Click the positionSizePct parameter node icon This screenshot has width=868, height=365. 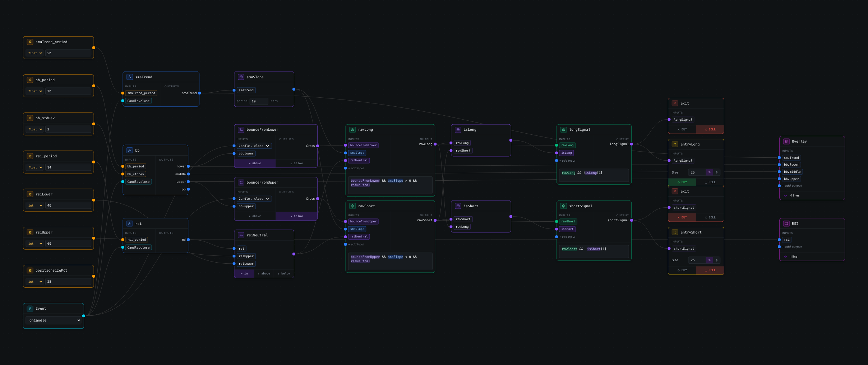30,271
